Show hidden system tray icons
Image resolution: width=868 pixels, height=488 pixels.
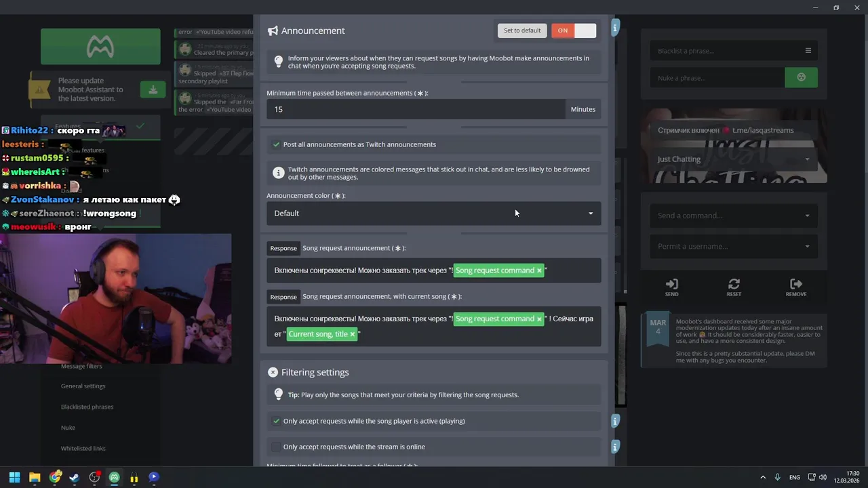tap(763, 477)
